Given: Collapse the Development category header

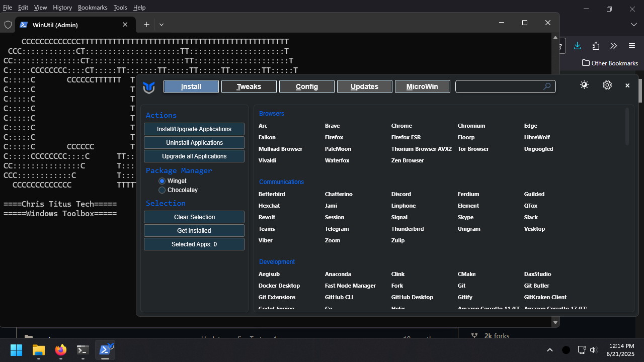Looking at the screenshot, I should coord(277,262).
